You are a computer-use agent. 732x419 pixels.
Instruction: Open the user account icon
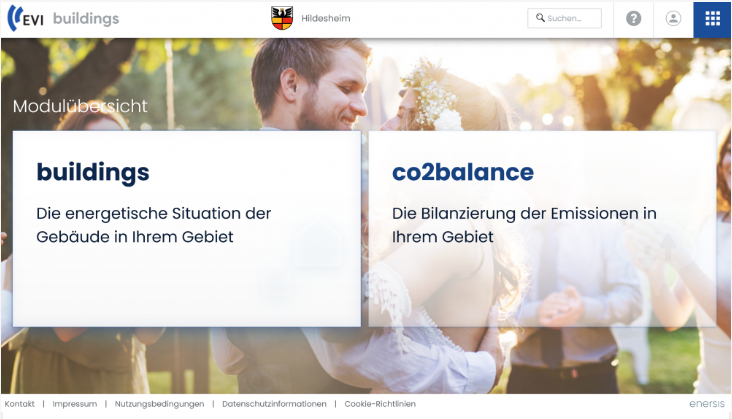[673, 19]
